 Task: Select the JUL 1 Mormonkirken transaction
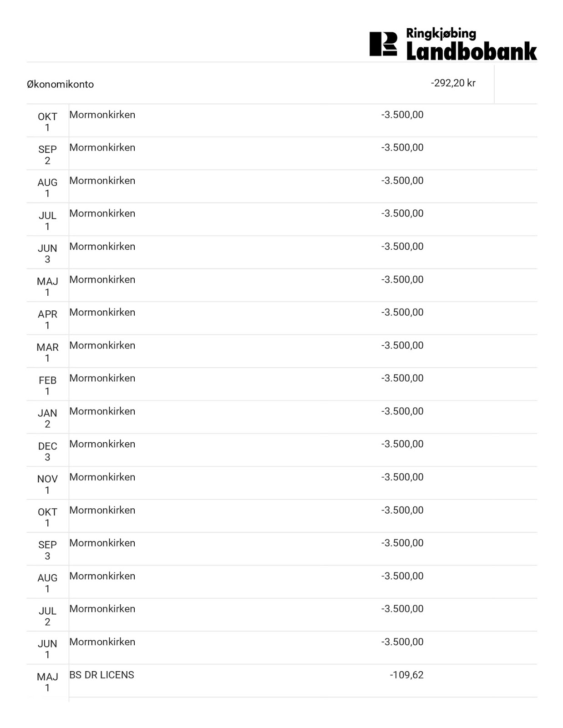[102, 213]
